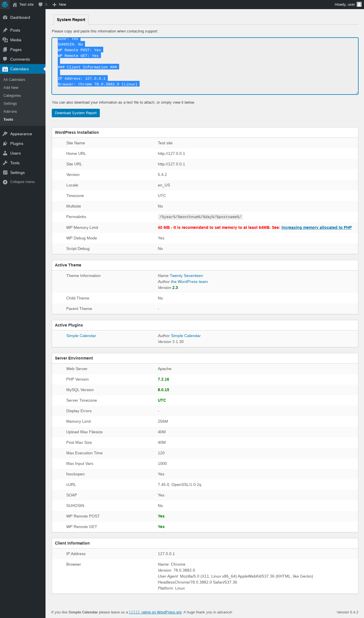Open Increasing memory allocated to PHP link

(317, 227)
